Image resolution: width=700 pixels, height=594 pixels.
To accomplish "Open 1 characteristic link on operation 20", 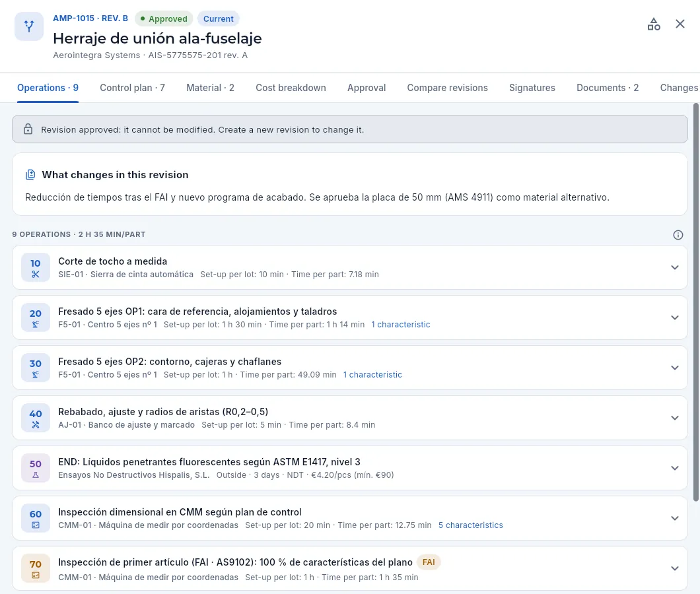I will 400,325.
